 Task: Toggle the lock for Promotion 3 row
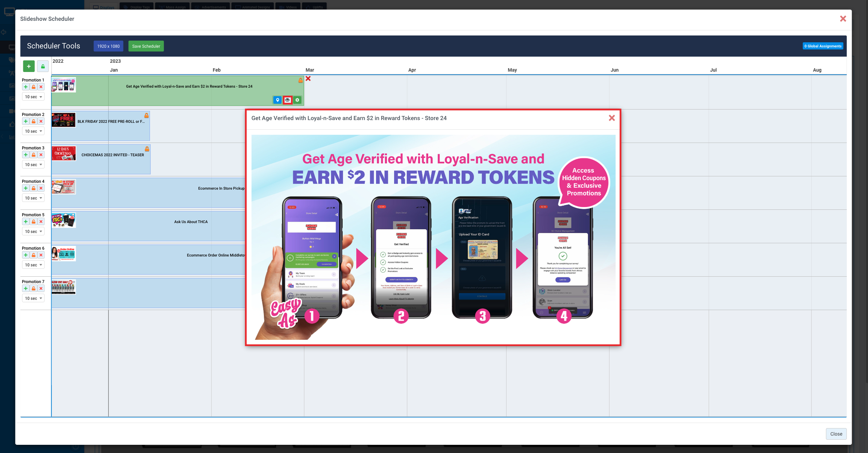click(33, 155)
